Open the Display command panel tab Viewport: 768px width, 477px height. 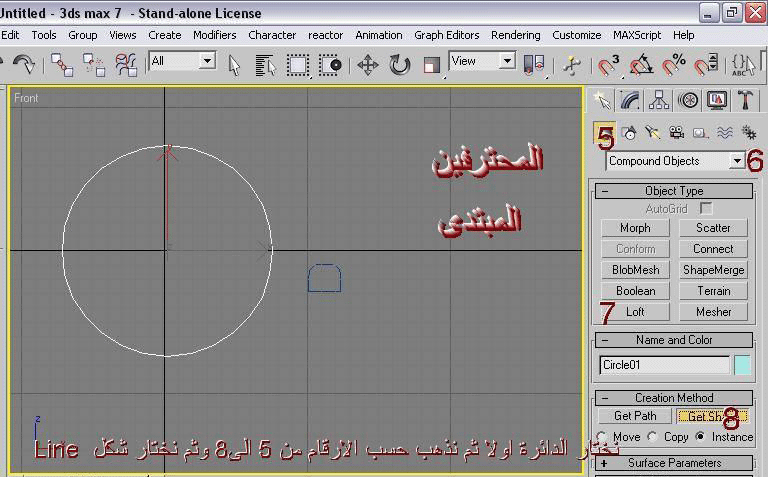(717, 100)
